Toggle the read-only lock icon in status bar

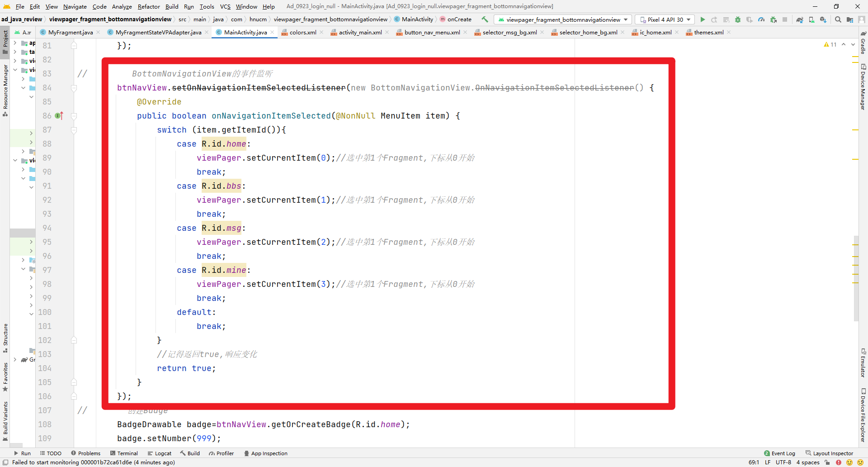[827, 462]
